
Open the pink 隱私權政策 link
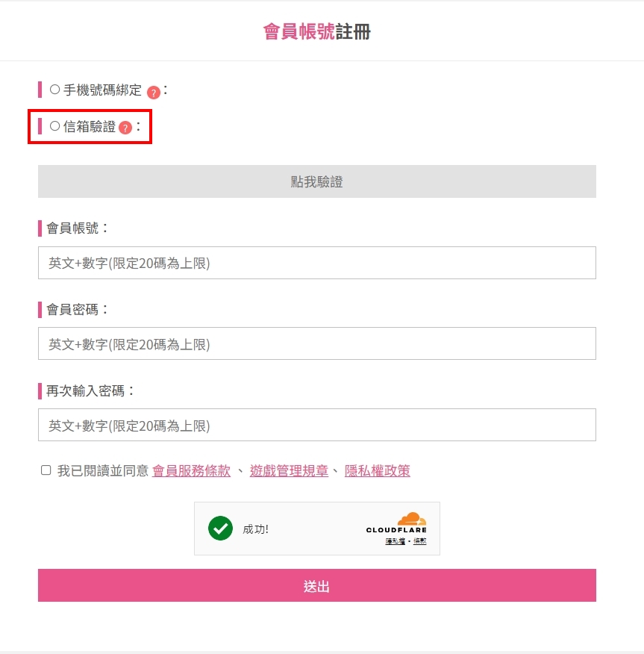pyautogui.click(x=377, y=471)
